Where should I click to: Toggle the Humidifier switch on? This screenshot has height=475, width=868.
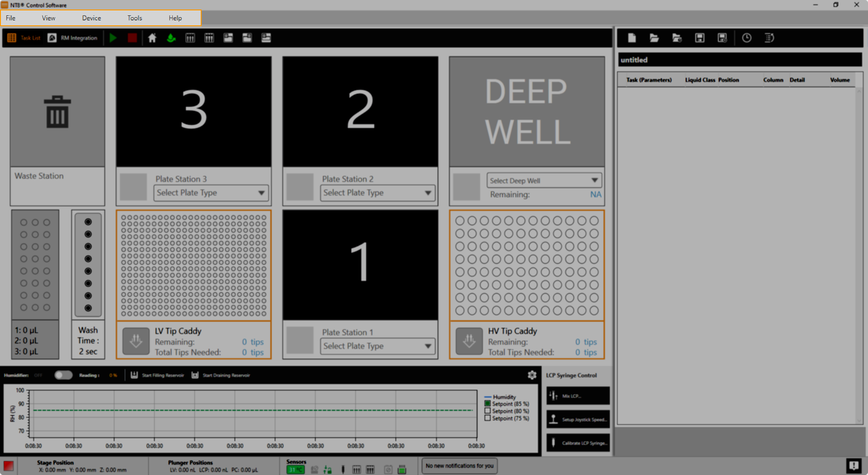tap(63, 375)
